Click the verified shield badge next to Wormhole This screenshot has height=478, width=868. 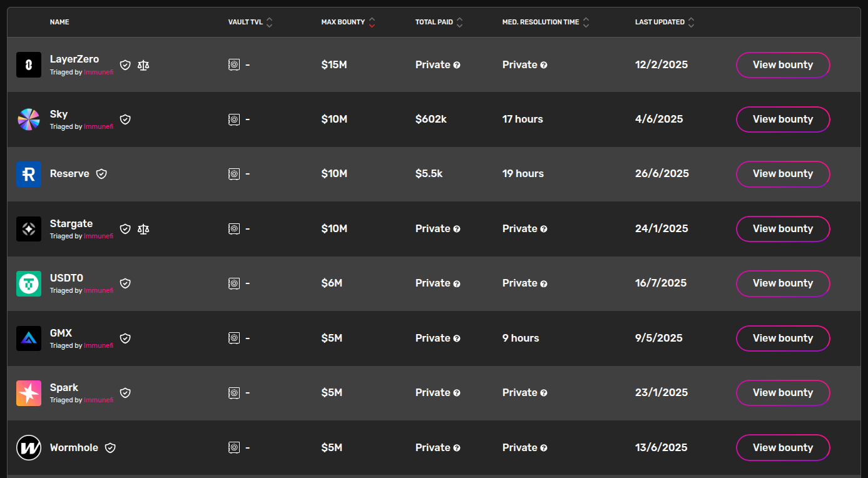pos(110,447)
